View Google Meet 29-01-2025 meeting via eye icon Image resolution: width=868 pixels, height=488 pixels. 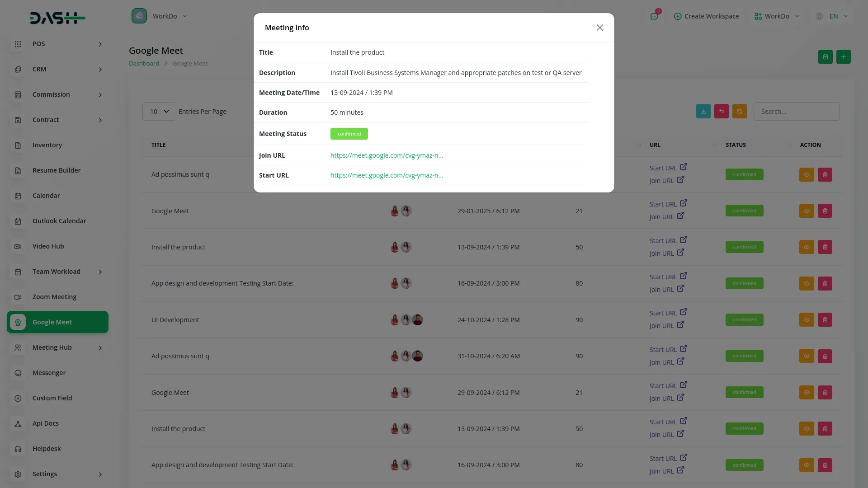click(x=806, y=211)
